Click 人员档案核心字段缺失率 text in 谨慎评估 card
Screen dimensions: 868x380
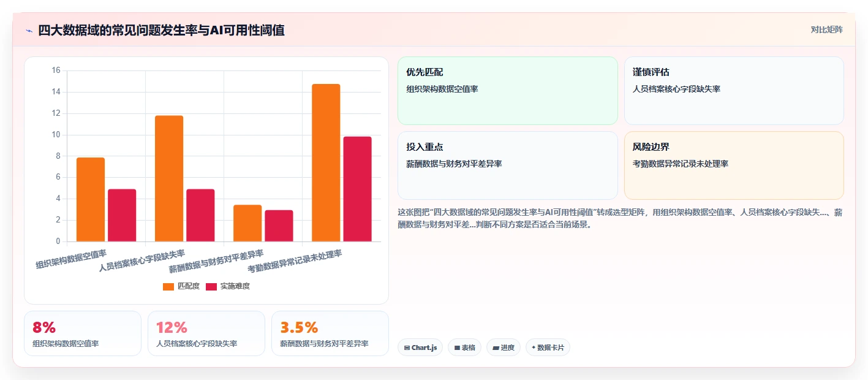tap(676, 89)
